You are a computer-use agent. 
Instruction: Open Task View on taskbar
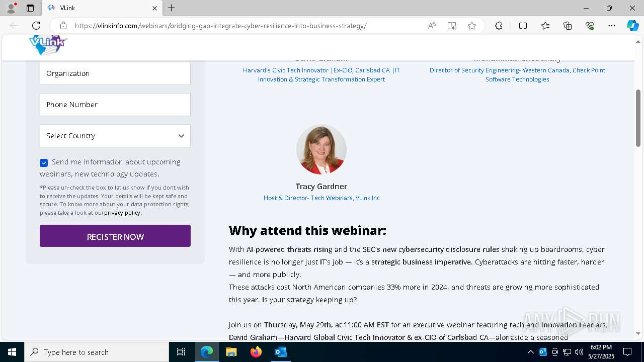pos(181,352)
